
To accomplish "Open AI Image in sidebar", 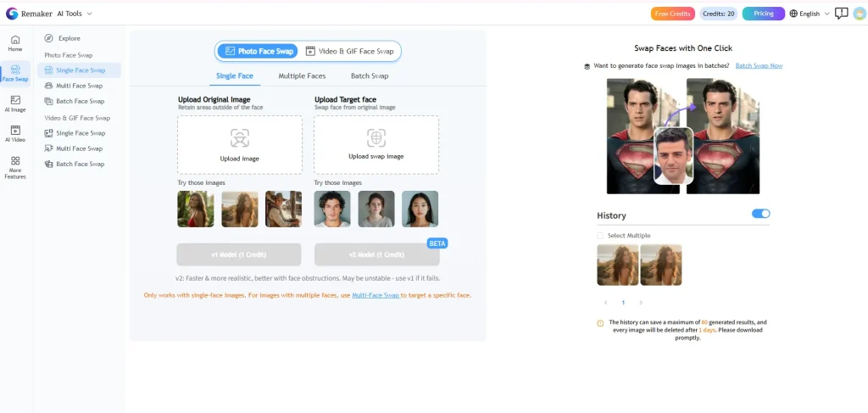I will click(15, 104).
